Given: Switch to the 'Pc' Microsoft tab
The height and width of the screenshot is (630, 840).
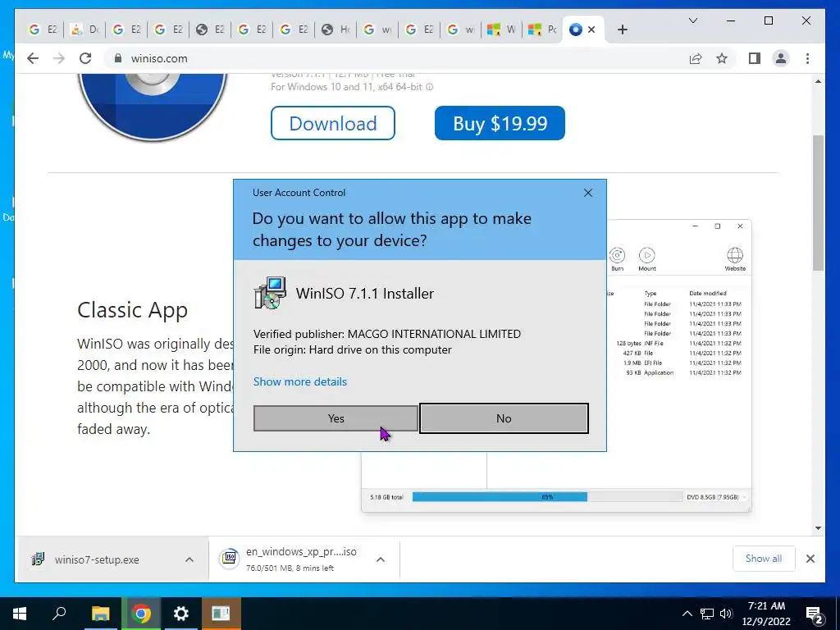Looking at the screenshot, I should pos(543,30).
